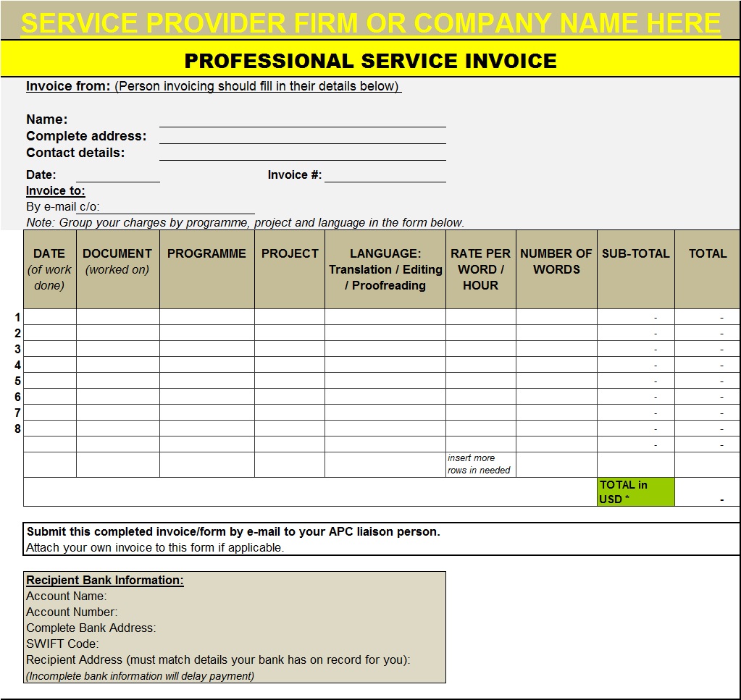Screen dimensions: 741x700
Task: Click the Contact details input line
Action: 303,153
